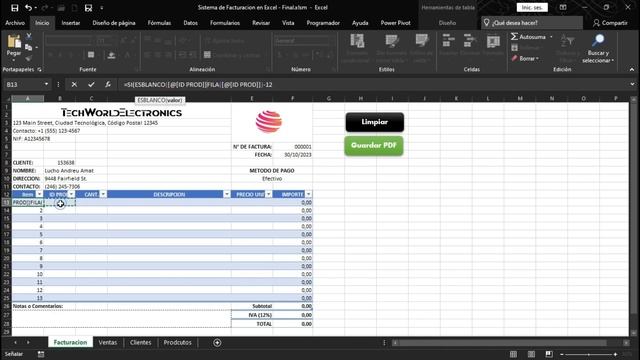Click the Compartir person icon
This screenshot has width=640, height=360.
(596, 23)
